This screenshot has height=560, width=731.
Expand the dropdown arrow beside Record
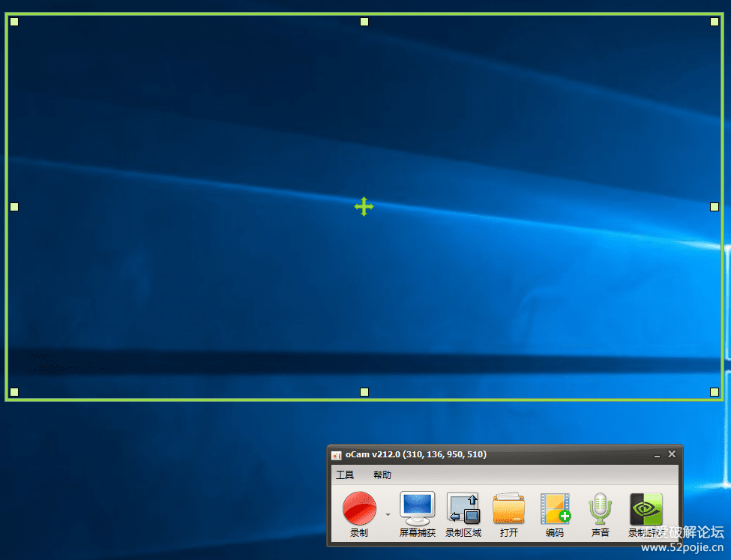388,515
